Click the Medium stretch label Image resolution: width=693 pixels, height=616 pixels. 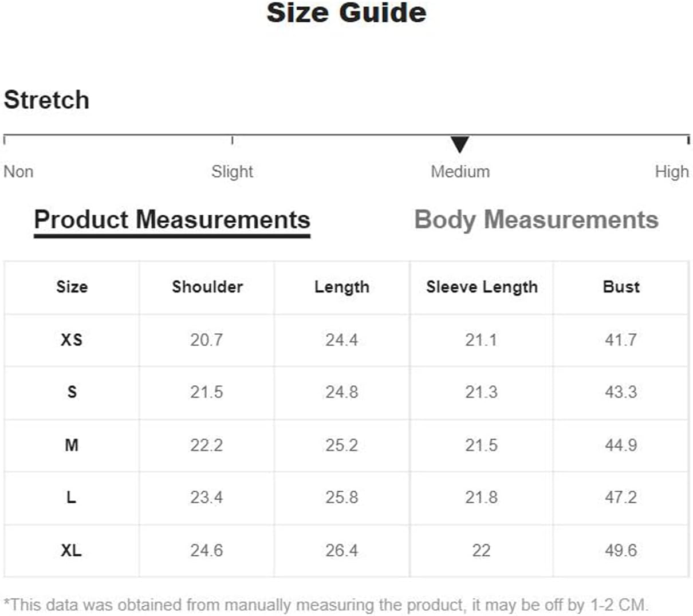(x=460, y=171)
